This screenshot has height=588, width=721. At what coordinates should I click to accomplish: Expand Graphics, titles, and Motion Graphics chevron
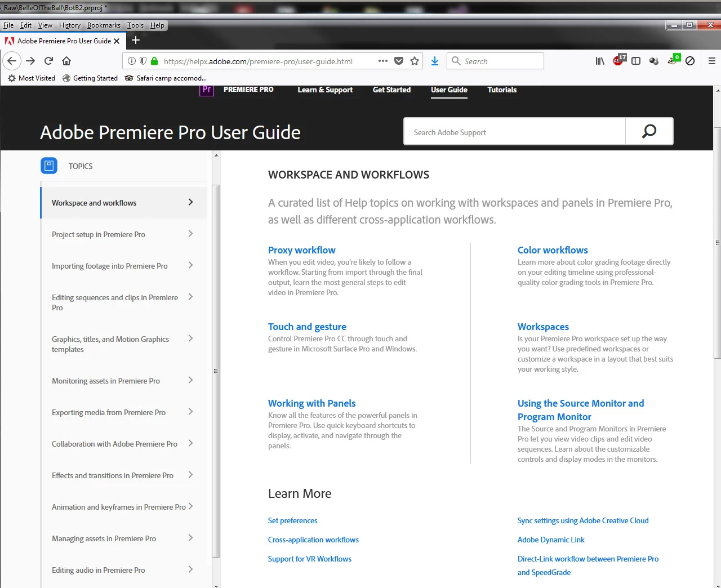point(190,338)
